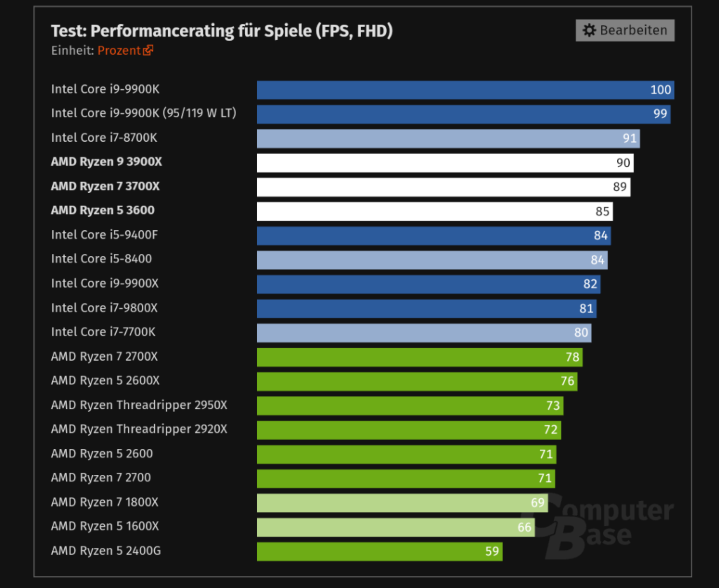Click the Intel Core i9-9900X bar
Image resolution: width=719 pixels, height=588 pixels.
tap(429, 284)
